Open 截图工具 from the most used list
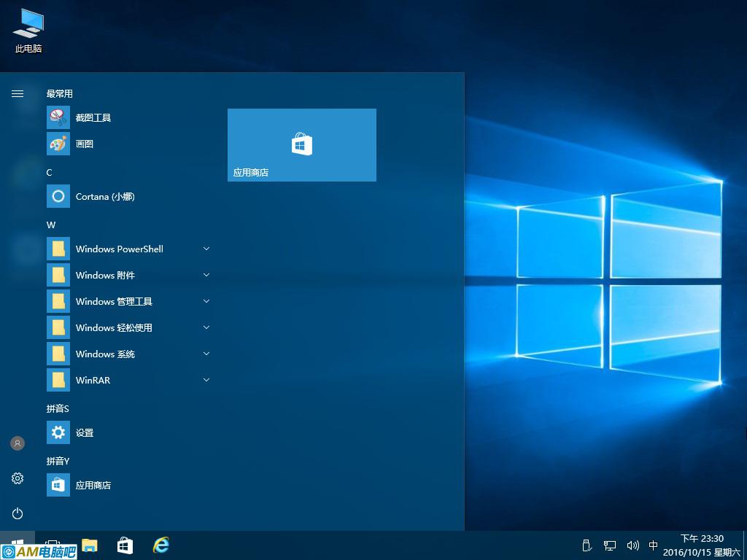 click(130, 117)
